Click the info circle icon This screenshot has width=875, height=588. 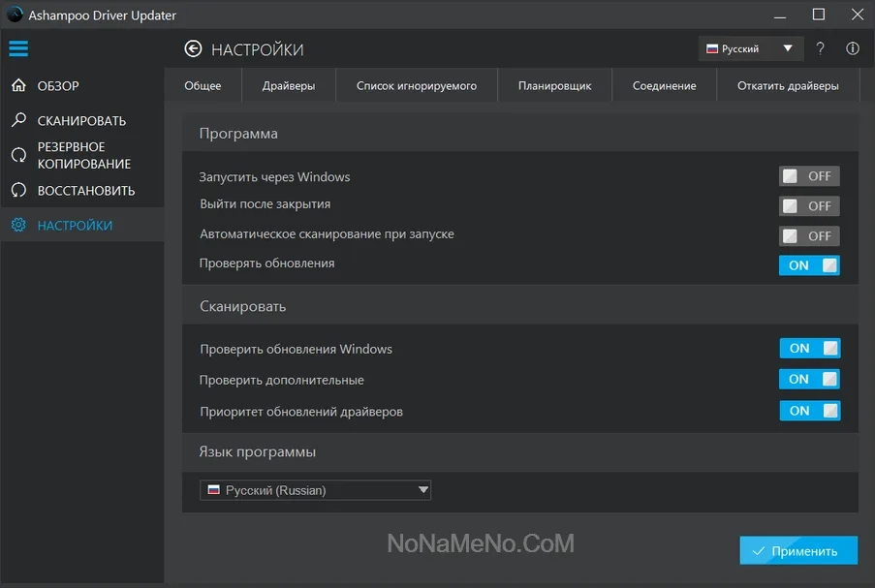coord(853,48)
